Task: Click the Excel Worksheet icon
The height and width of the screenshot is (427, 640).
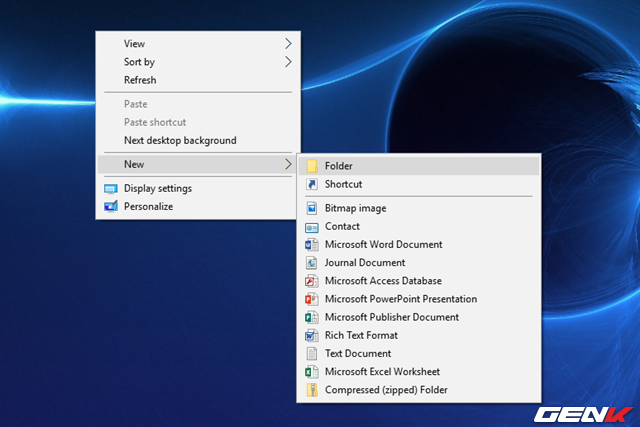Action: pyautogui.click(x=311, y=372)
